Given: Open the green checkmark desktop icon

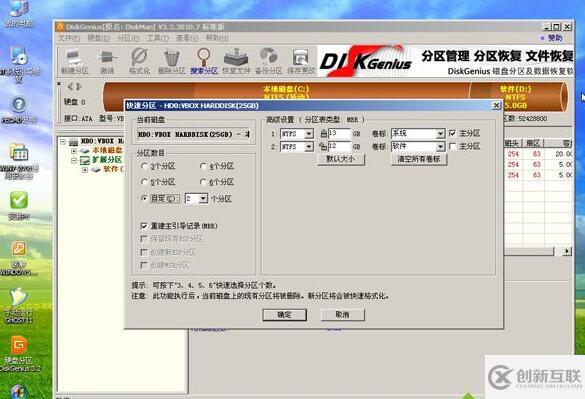Looking at the screenshot, I should coord(19,205).
